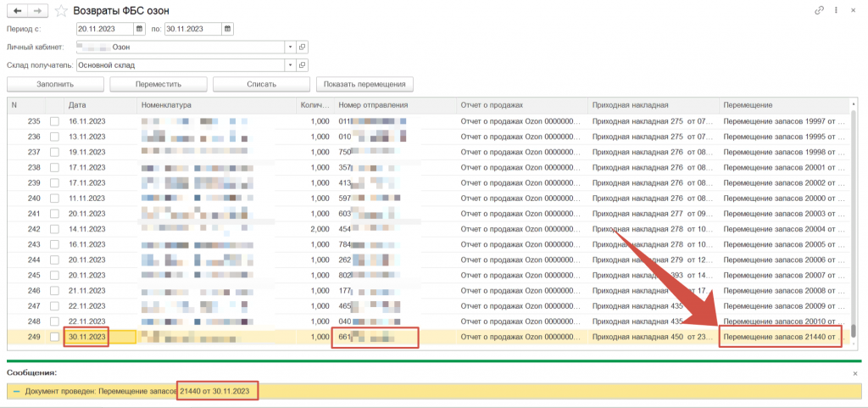Screen dimensions: 868x408
Task: Select the checkbox in row 242
Action: [55, 229]
